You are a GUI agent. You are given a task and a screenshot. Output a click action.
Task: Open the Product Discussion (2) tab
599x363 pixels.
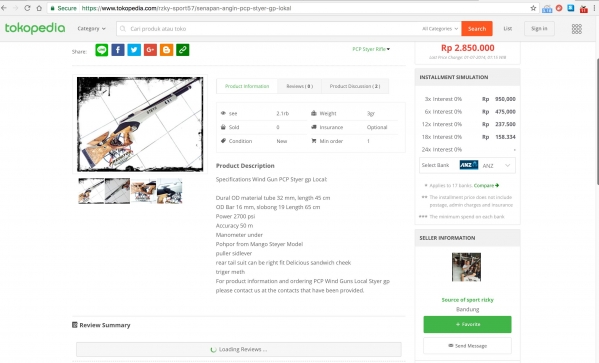tap(355, 86)
